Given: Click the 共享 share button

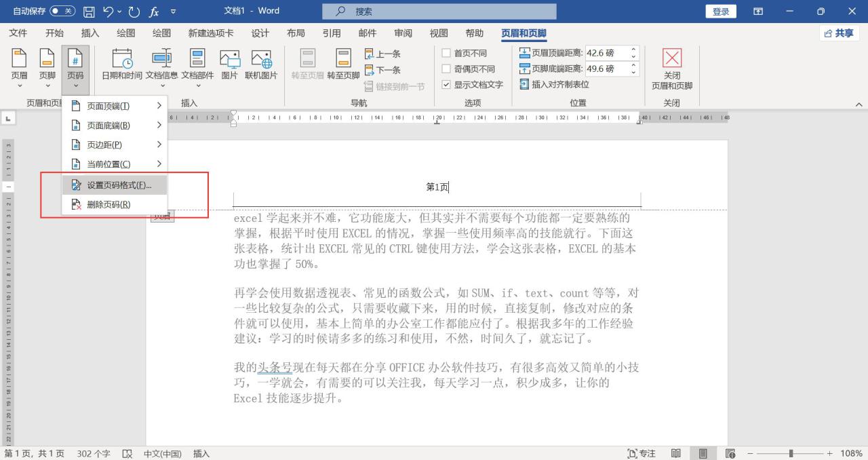Looking at the screenshot, I should click(x=840, y=33).
